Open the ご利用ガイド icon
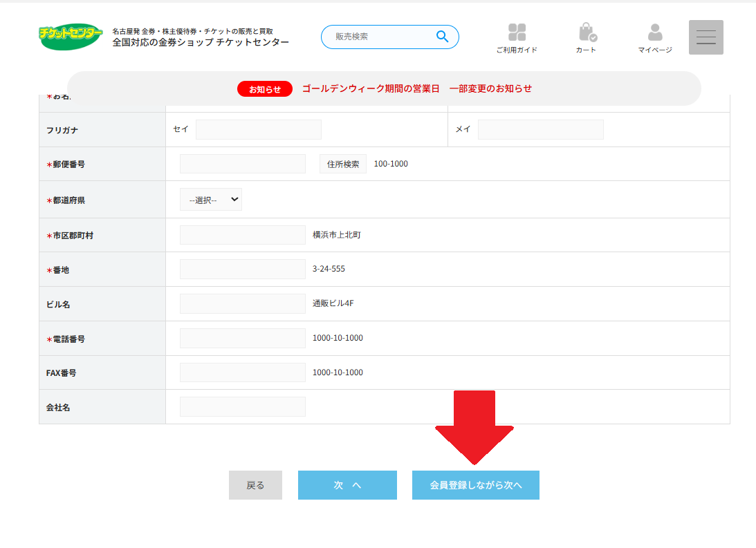 click(517, 38)
